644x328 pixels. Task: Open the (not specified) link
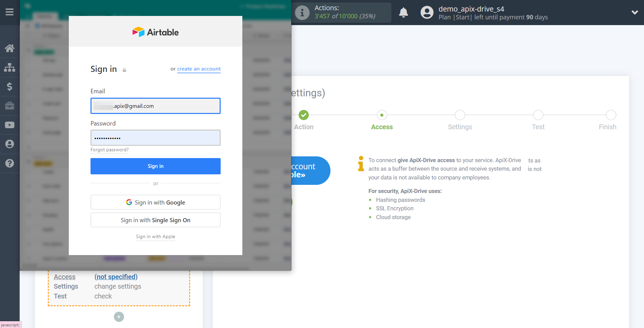[116, 277]
